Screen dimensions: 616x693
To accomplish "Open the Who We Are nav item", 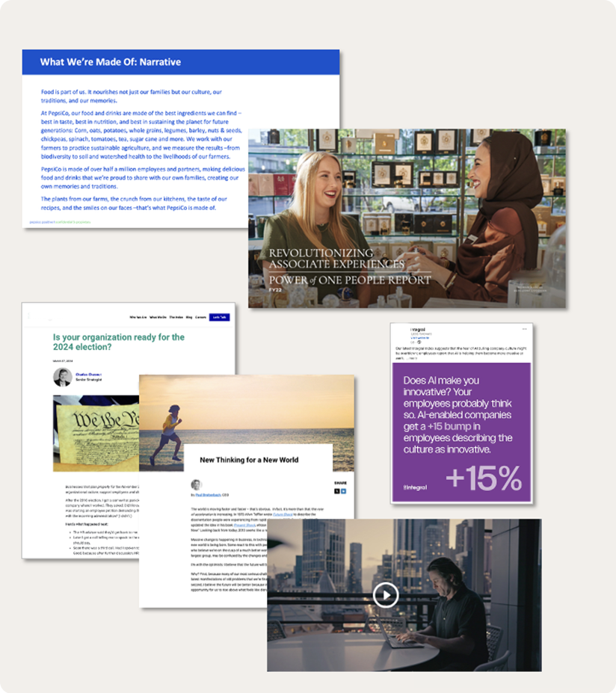I will (138, 317).
